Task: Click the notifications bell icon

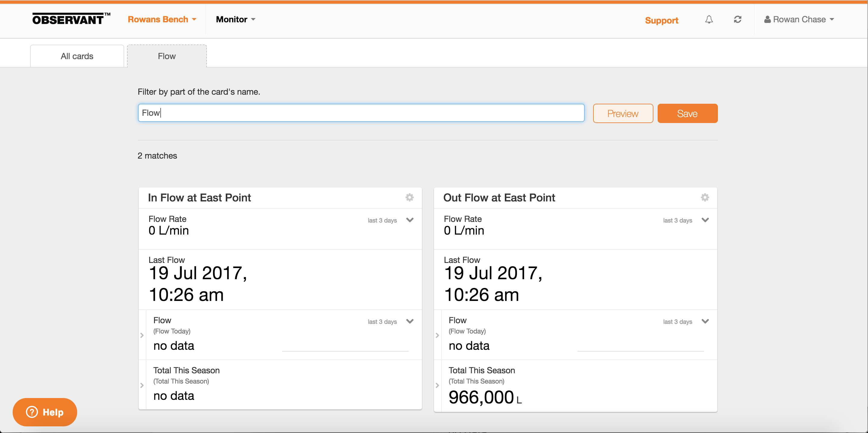Action: 709,20
